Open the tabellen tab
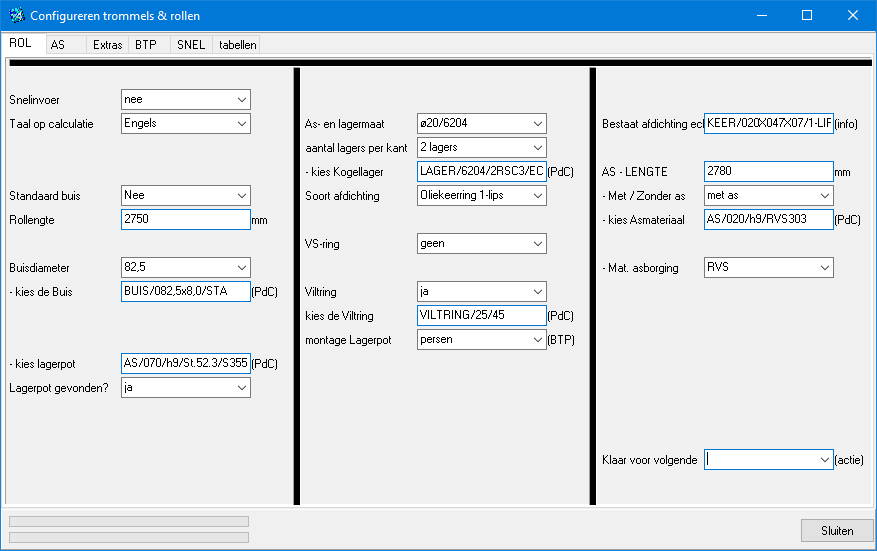 coord(238,45)
